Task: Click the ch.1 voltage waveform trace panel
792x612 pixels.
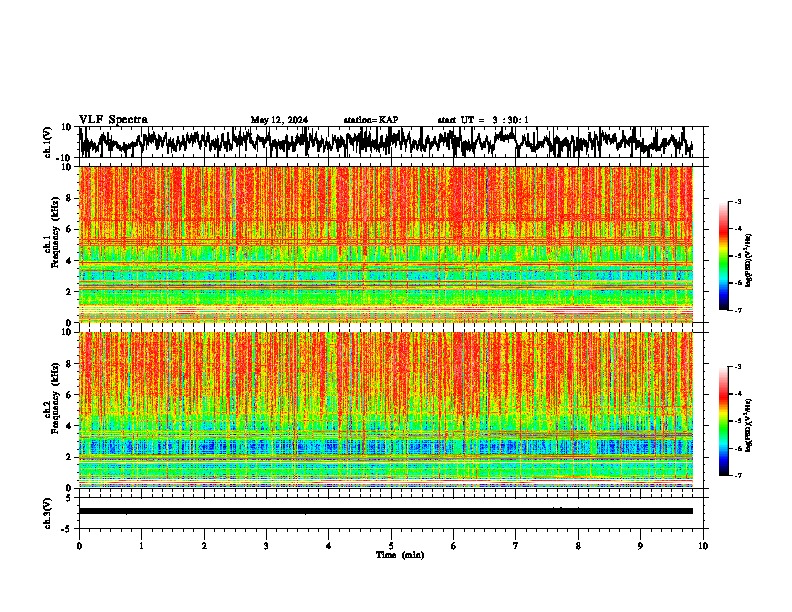Action: pos(391,142)
